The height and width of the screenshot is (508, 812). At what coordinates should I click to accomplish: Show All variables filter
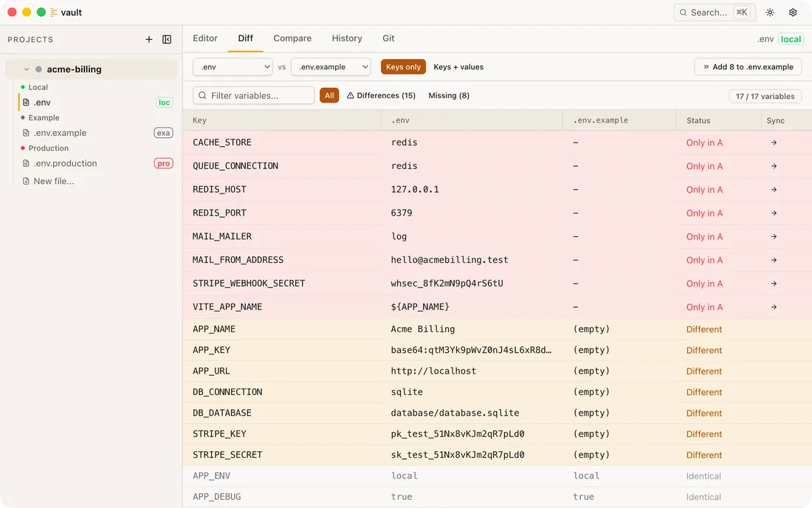click(329, 95)
